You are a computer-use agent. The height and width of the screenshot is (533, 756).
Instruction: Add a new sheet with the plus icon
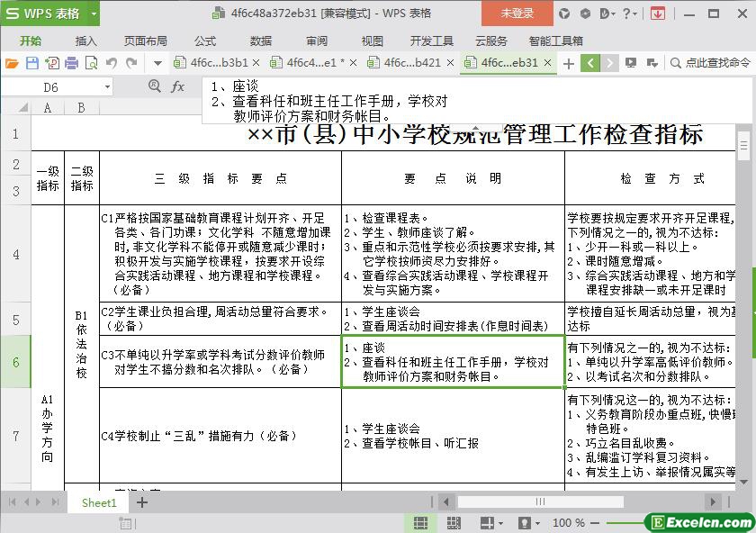click(141, 502)
